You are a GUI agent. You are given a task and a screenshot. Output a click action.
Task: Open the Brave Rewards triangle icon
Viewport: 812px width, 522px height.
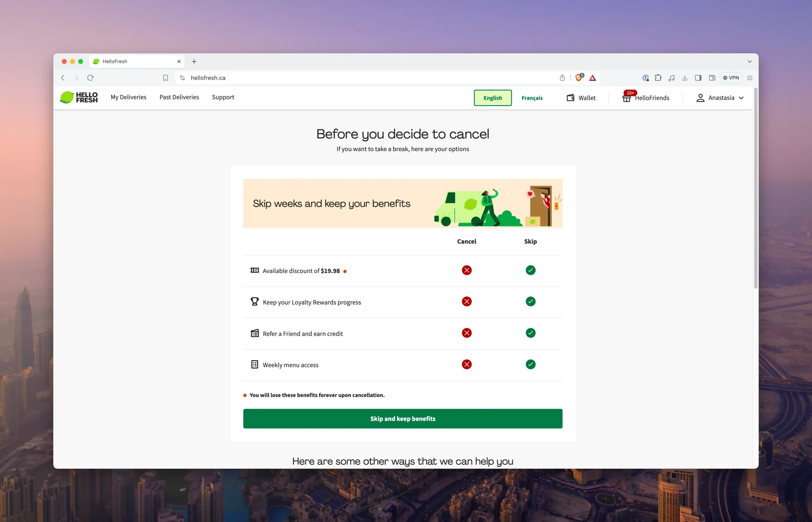coord(593,78)
